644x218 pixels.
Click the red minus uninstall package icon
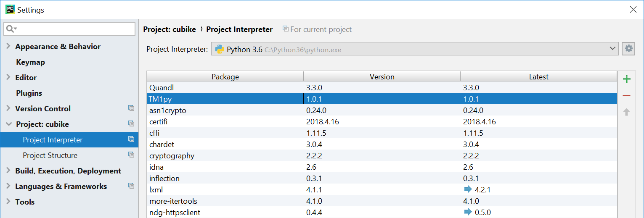pyautogui.click(x=626, y=96)
